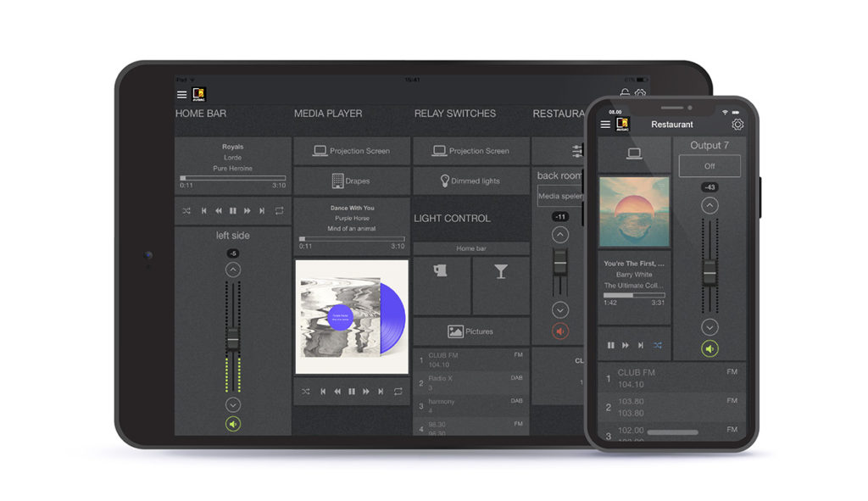Screen dimensions: 868x501
Task: Open the RELAY SWITCHES section
Action: [455, 114]
